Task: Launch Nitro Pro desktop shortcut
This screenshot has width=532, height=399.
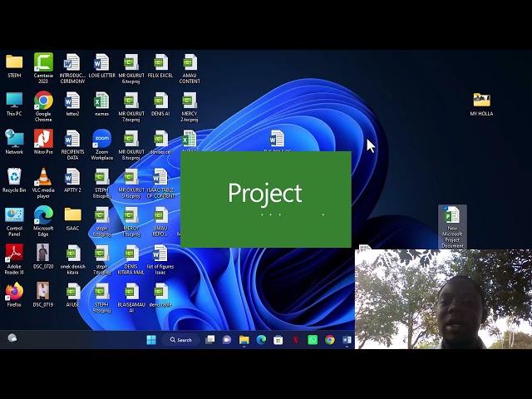Action: pos(43,142)
